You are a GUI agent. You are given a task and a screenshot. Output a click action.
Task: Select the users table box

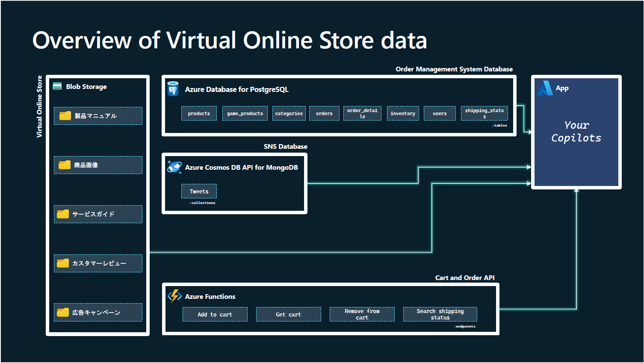pyautogui.click(x=440, y=113)
